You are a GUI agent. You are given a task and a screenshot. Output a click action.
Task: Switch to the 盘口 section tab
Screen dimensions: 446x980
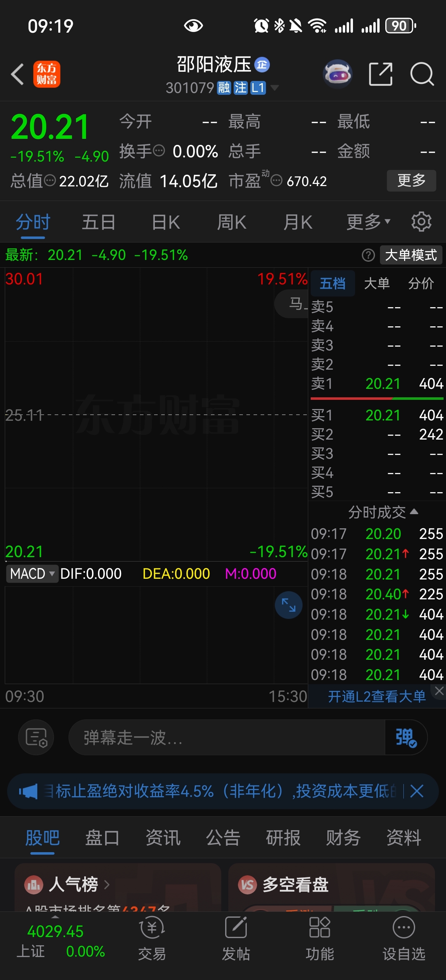(x=102, y=838)
